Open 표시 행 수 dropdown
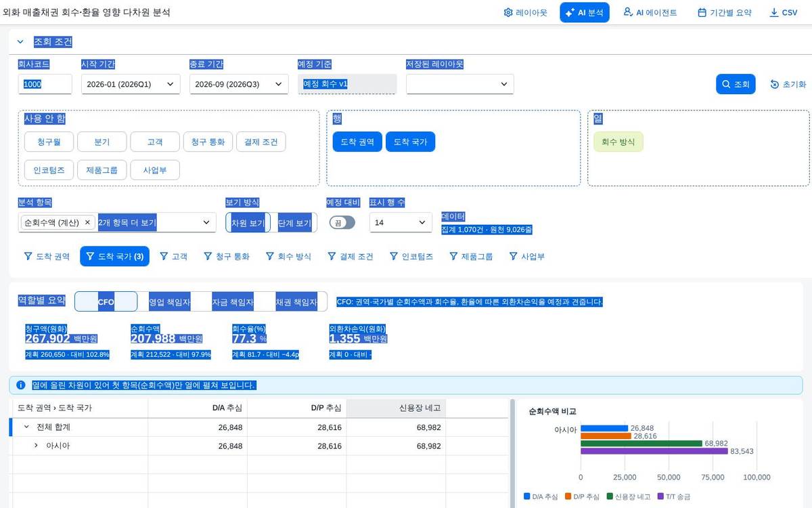The width and height of the screenshot is (812, 508). pos(401,222)
